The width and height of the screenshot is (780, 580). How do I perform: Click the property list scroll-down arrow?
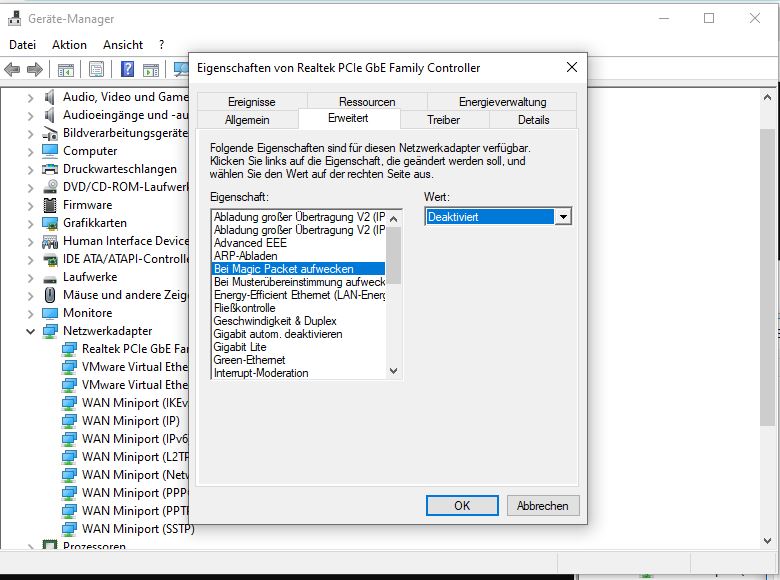pos(393,371)
